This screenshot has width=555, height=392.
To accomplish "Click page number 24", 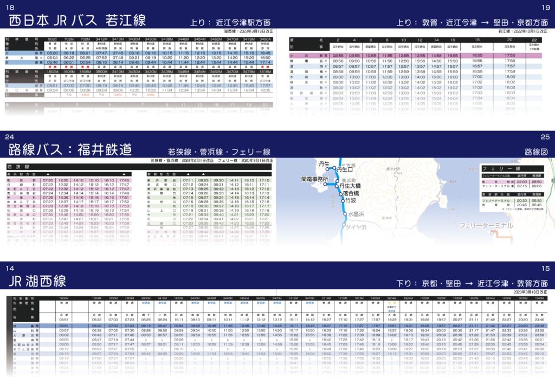I will coord(10,137).
